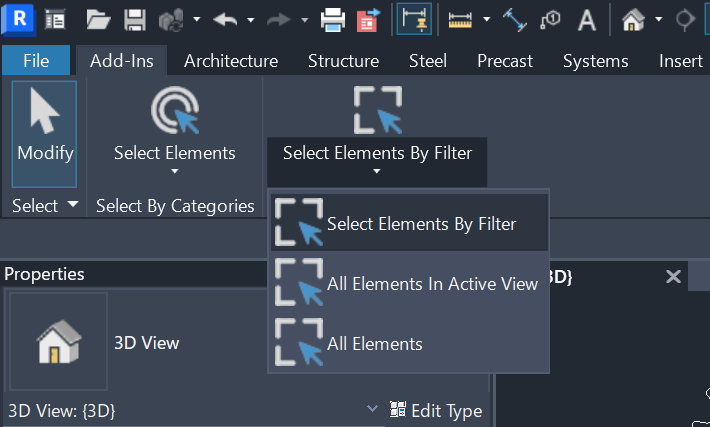Click the Measure ruler tool icon
Image resolution: width=710 pixels, height=427 pixels.
[461, 19]
